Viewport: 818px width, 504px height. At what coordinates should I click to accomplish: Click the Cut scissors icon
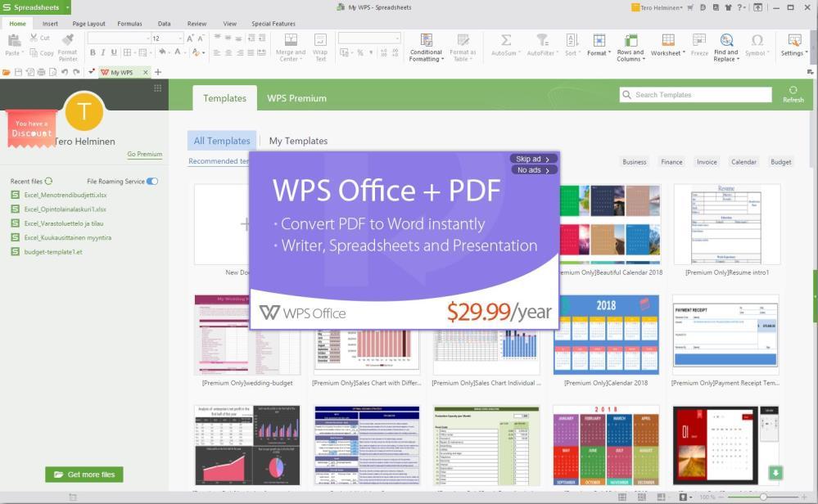[34, 38]
